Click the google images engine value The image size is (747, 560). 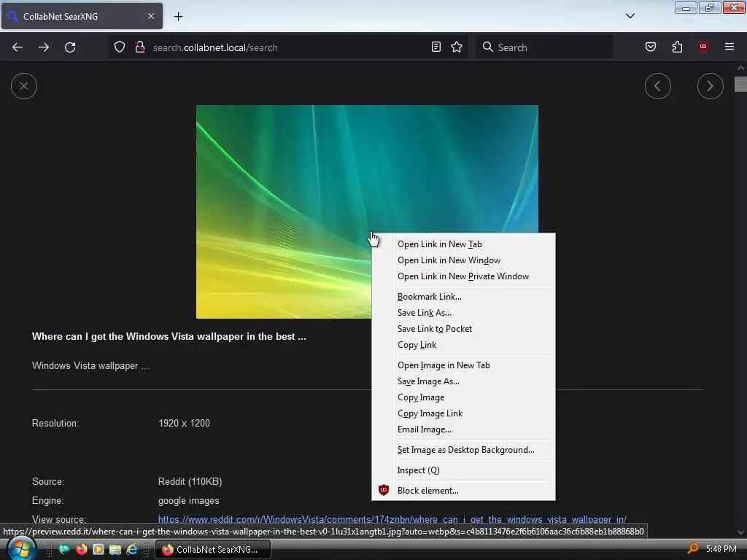[189, 500]
